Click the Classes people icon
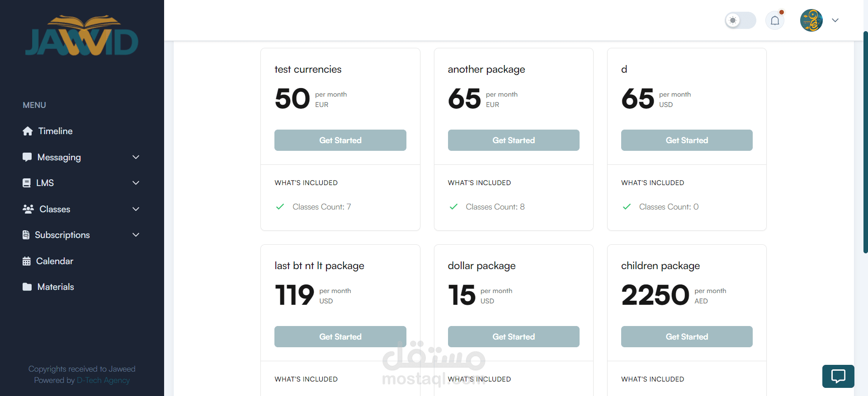Screen dimensions: 868x396 pyautogui.click(x=28, y=209)
